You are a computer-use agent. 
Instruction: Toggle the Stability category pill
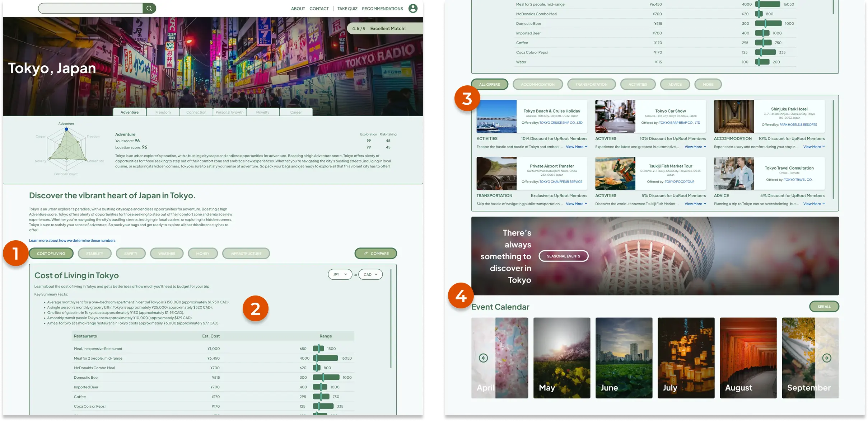tap(94, 254)
